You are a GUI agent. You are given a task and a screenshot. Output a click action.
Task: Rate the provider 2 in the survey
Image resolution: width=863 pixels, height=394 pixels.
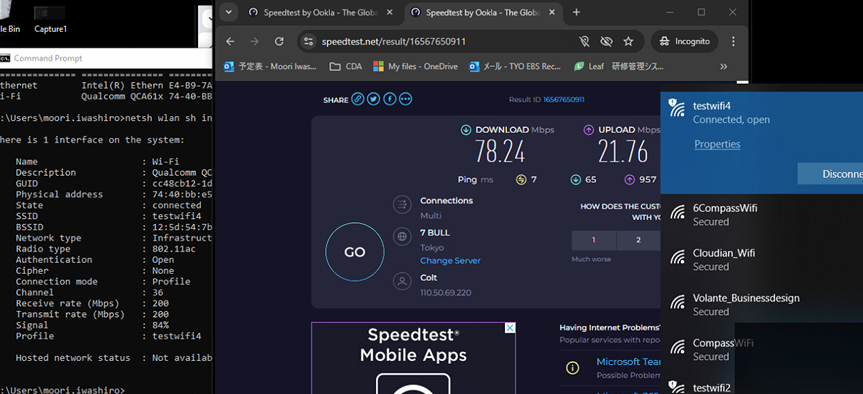(x=638, y=240)
